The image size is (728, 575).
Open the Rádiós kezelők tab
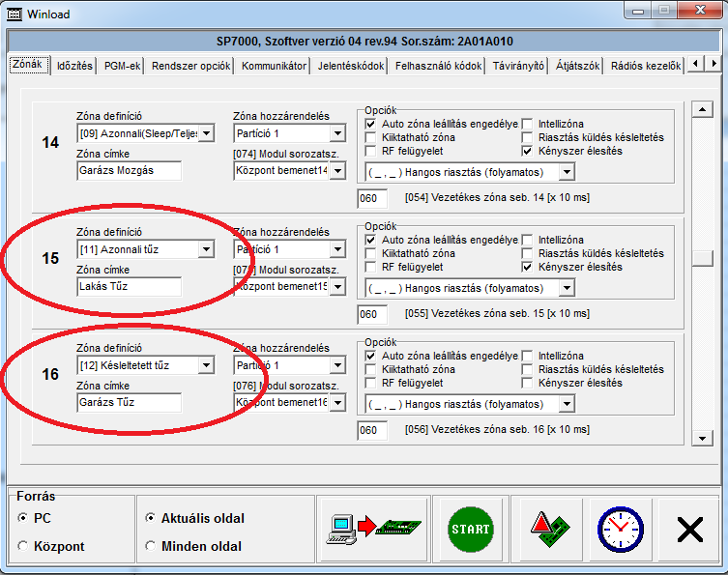coord(646,66)
